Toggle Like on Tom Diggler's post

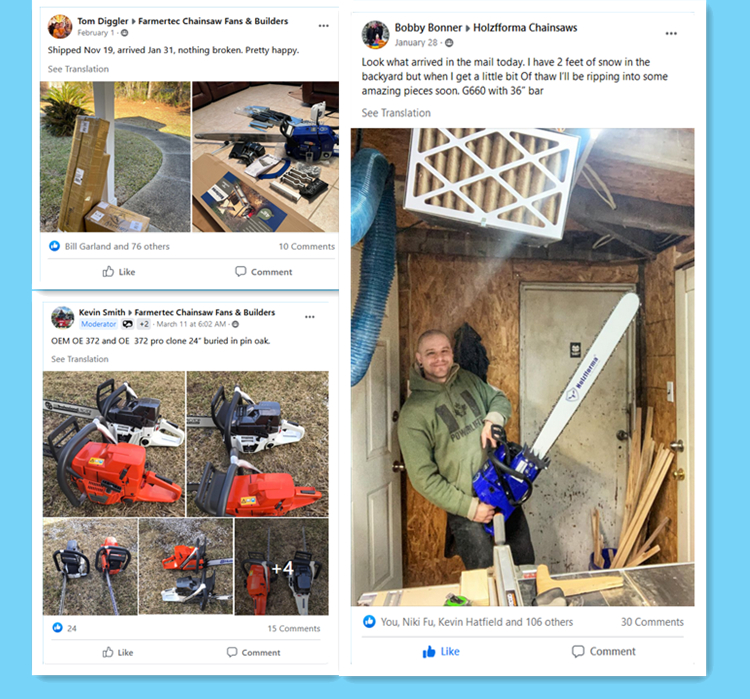click(119, 272)
